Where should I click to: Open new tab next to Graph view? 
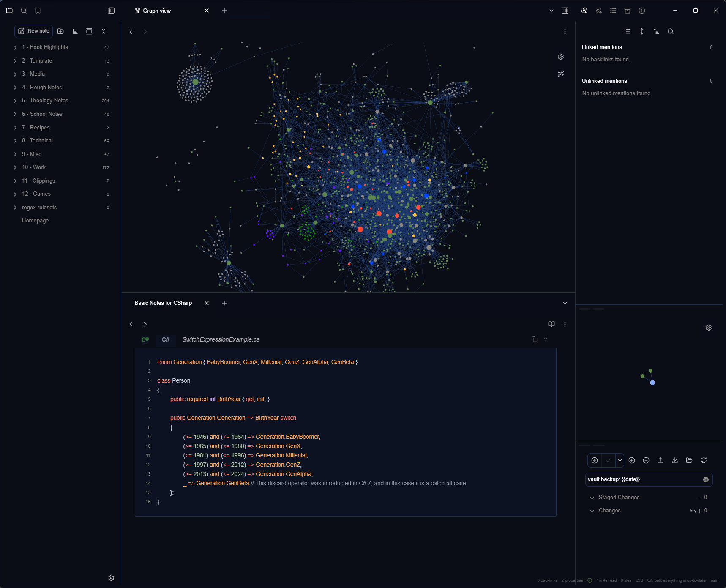tap(224, 11)
